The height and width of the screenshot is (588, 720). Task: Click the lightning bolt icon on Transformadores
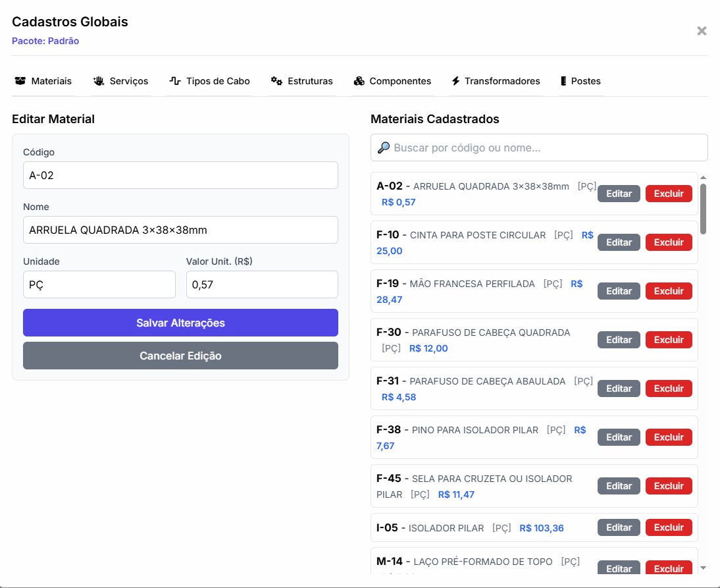(455, 80)
